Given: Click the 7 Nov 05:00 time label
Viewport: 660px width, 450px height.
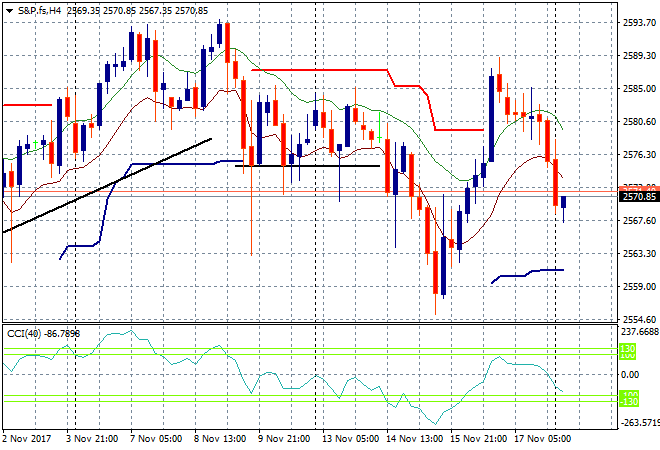Looking at the screenshot, I should click(156, 439).
